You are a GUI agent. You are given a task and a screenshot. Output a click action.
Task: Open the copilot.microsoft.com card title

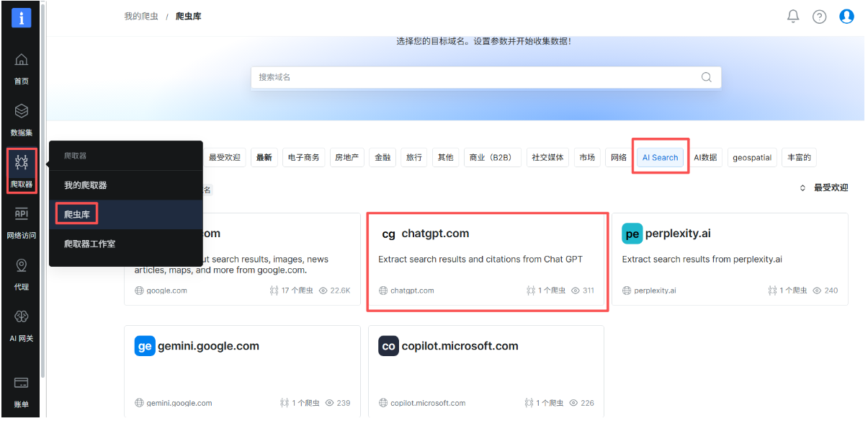pos(460,346)
